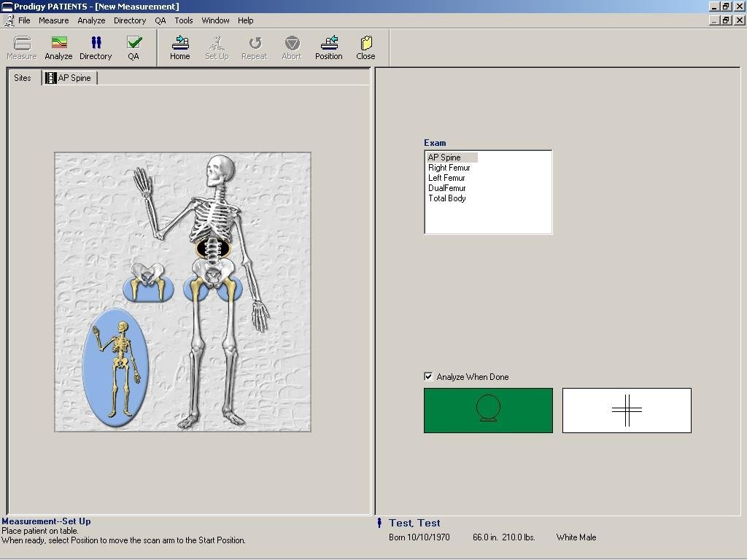Viewport: 747px width, 560px height.
Task: Click the Abort toolbar icon
Action: [292, 47]
